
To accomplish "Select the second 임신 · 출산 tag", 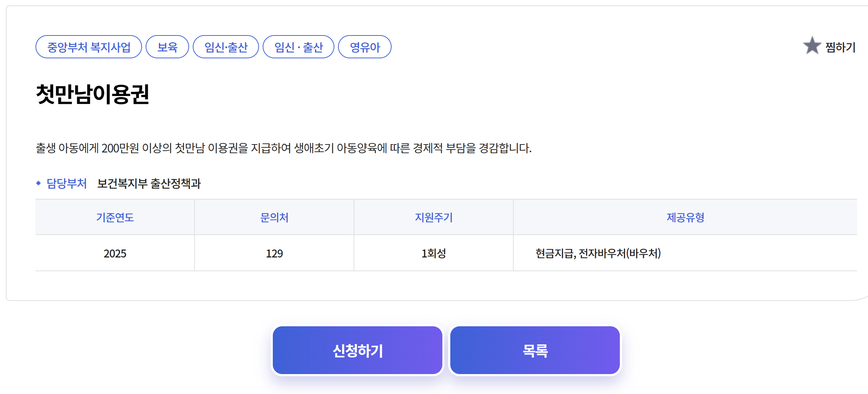I will [x=299, y=46].
